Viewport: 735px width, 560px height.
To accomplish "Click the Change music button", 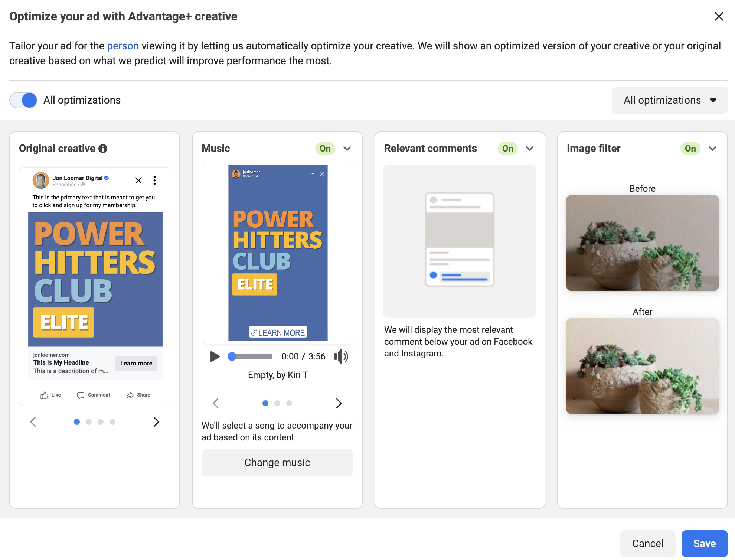I will click(277, 463).
